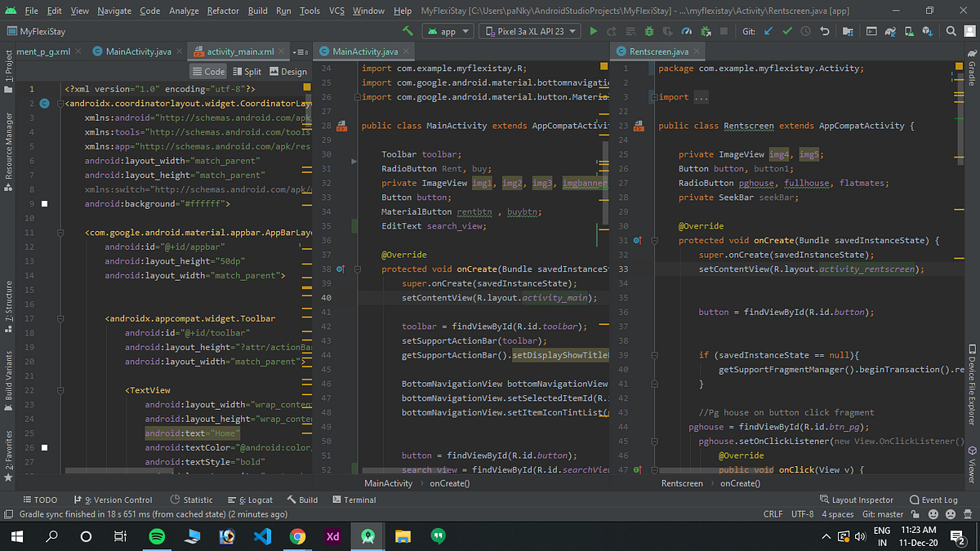Open the Navigate menu

[x=116, y=11]
